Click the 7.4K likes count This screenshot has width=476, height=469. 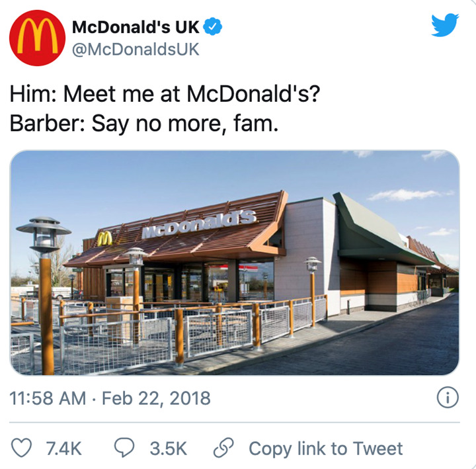(63, 448)
